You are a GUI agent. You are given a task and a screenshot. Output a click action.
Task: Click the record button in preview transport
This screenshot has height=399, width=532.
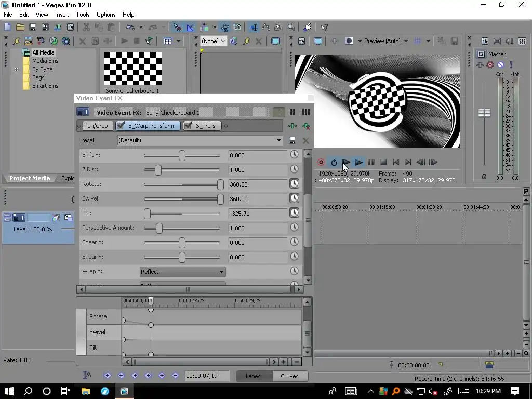[321, 162]
